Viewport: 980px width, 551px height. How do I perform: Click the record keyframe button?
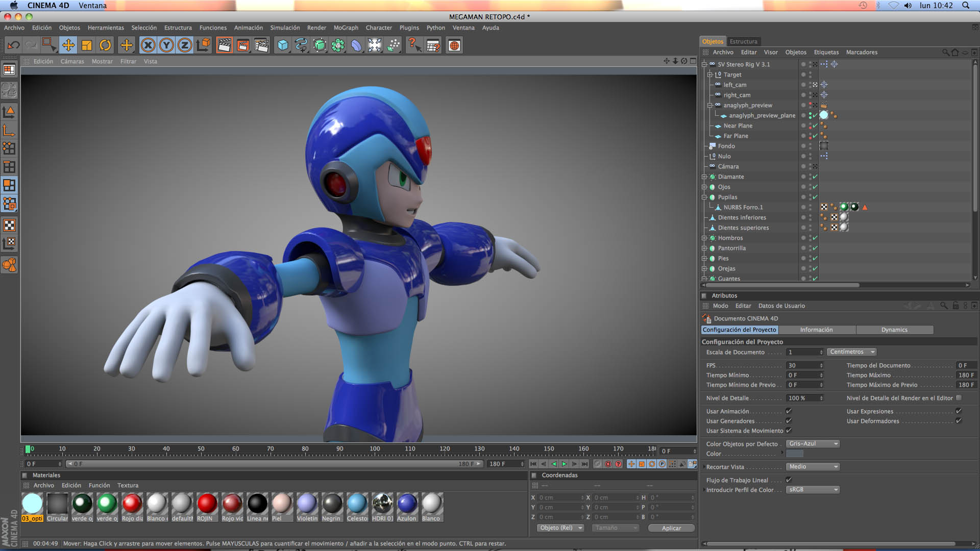608,464
